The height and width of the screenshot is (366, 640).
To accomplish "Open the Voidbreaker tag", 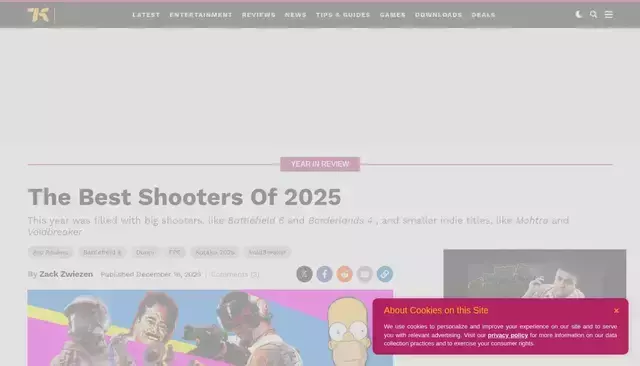I will pyautogui.click(x=267, y=252).
